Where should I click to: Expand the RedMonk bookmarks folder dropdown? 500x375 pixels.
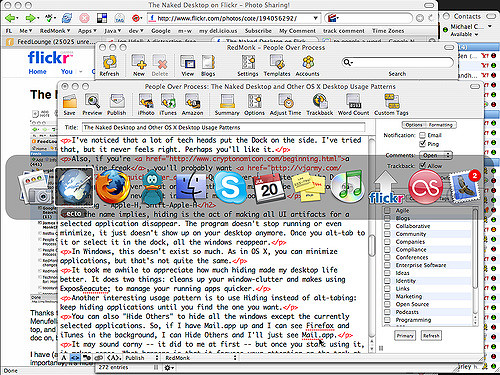coord(55,31)
